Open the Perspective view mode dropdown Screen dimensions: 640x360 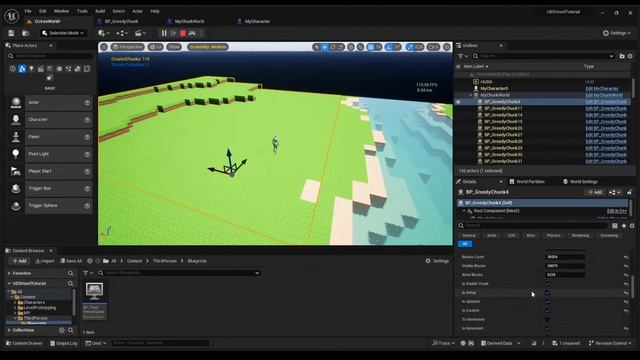coord(128,47)
